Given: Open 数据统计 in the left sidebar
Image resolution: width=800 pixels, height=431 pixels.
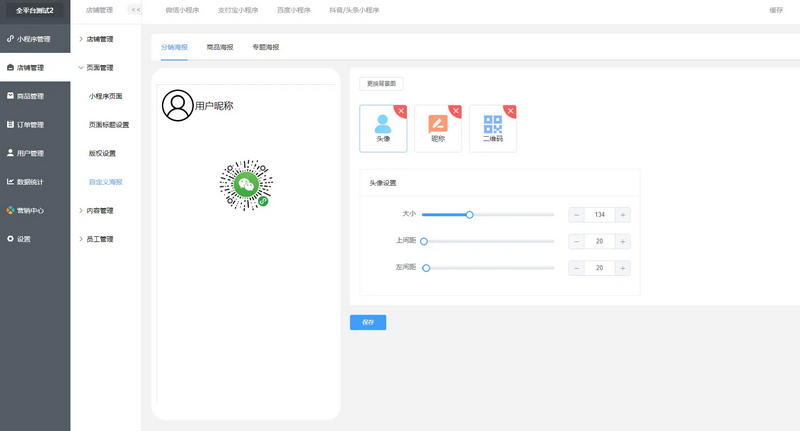Looking at the screenshot, I should point(30,182).
